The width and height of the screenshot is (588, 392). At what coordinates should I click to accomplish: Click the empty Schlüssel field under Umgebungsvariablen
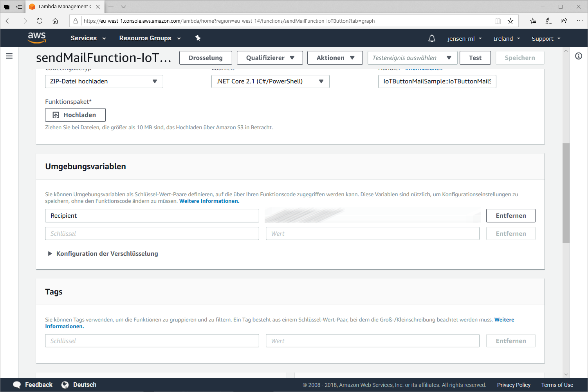pos(152,234)
